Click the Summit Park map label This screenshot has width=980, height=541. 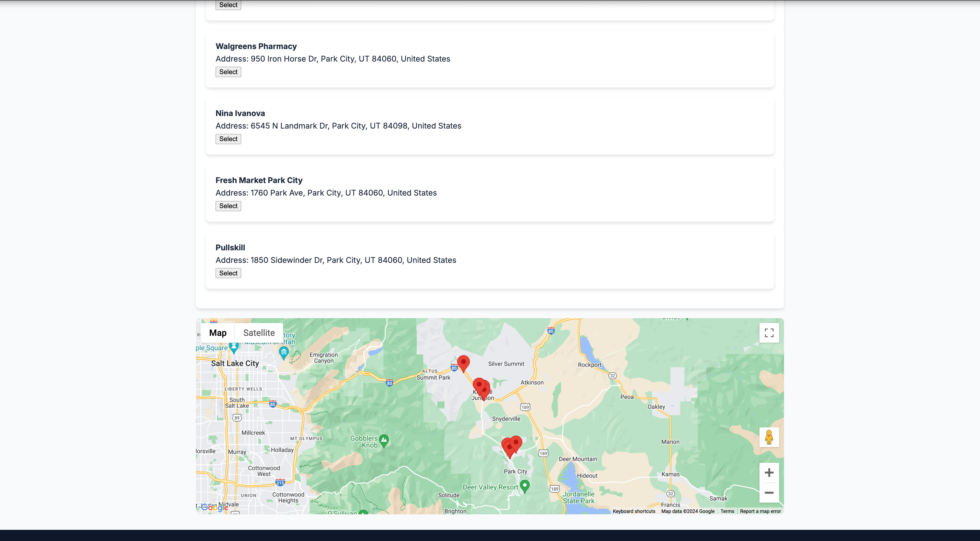433,378
